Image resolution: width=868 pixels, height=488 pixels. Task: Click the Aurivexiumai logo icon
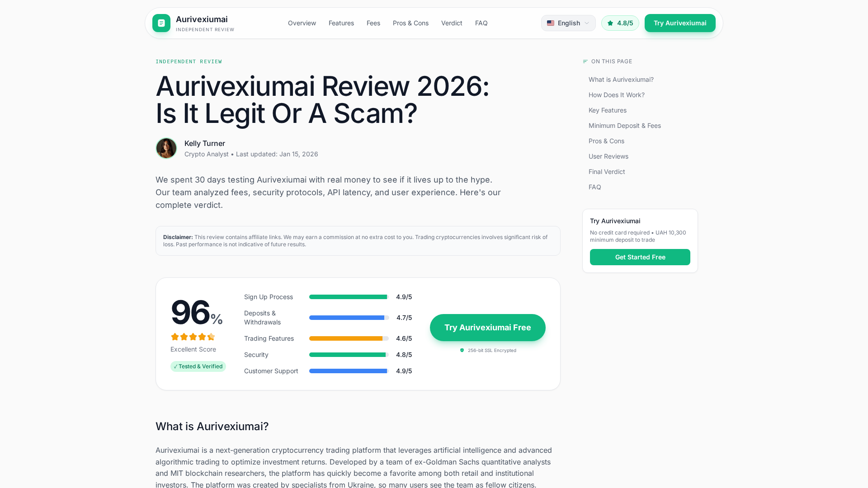(x=161, y=23)
